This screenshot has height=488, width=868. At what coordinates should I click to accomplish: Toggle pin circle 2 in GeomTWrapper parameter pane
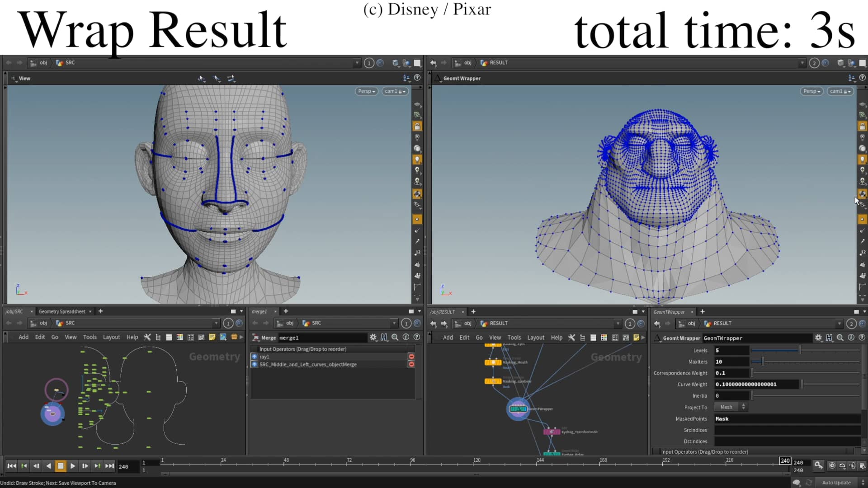[851, 324]
